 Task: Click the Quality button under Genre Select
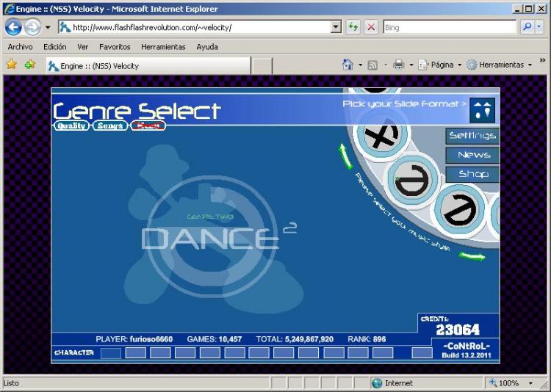coord(71,126)
